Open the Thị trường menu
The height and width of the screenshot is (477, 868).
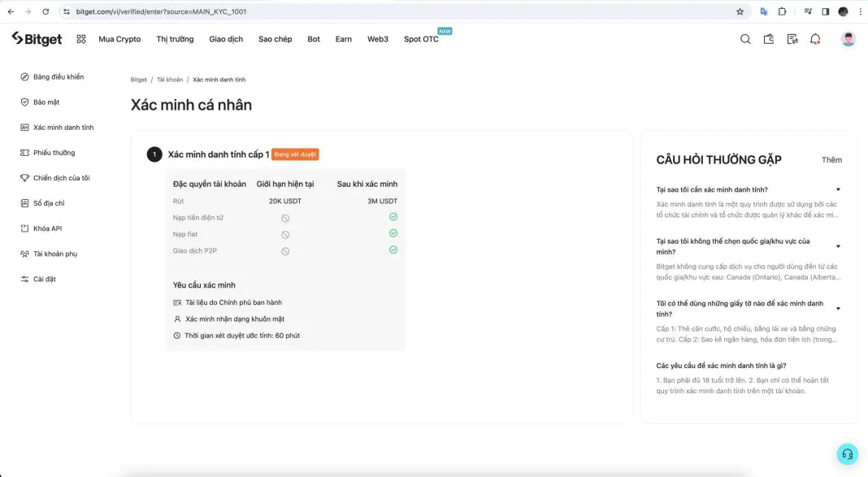point(175,39)
